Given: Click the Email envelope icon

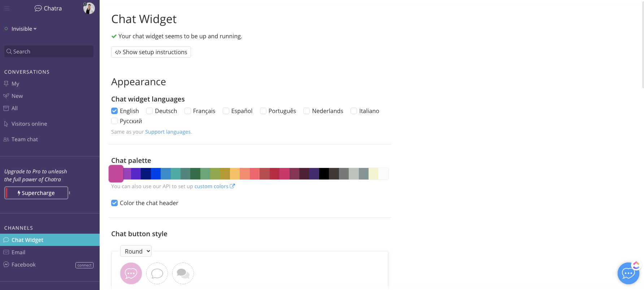Looking at the screenshot, I should 6,252.
